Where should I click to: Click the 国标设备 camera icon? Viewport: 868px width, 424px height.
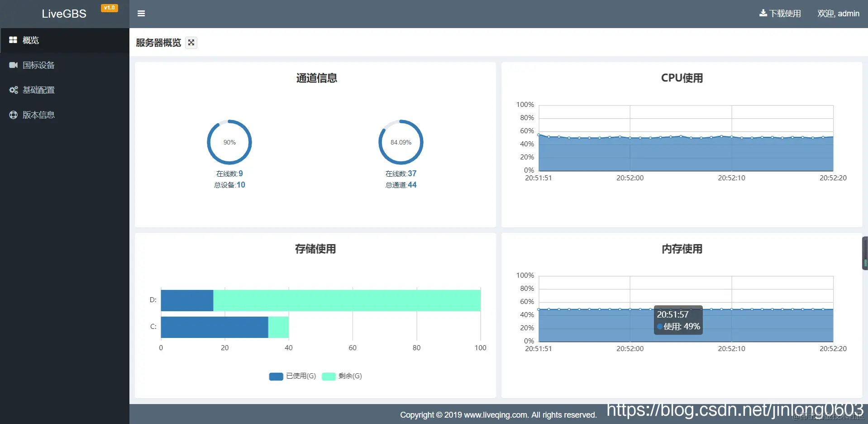(x=13, y=65)
